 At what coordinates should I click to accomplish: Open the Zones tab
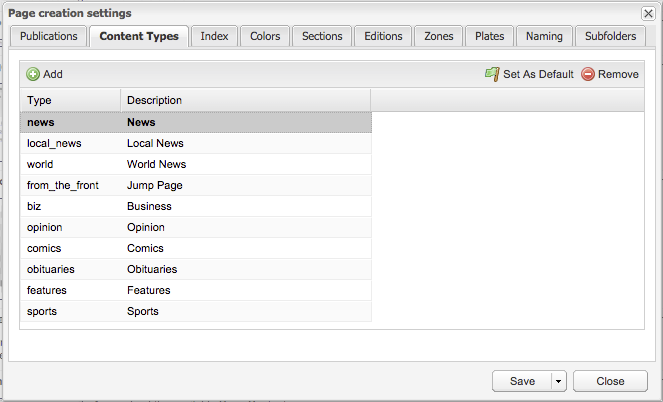[x=439, y=36]
